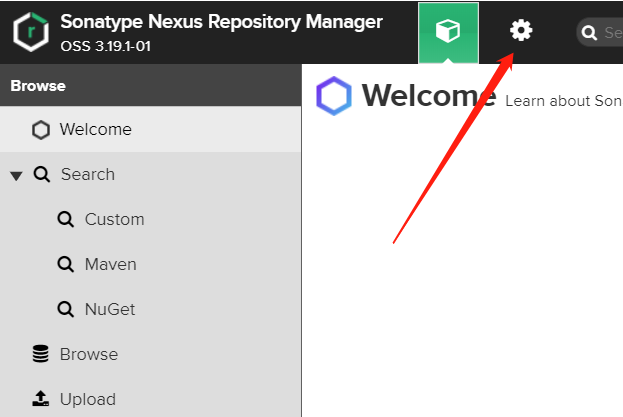
Task: Click the database stack icon beside Browse
Action: [x=41, y=354]
